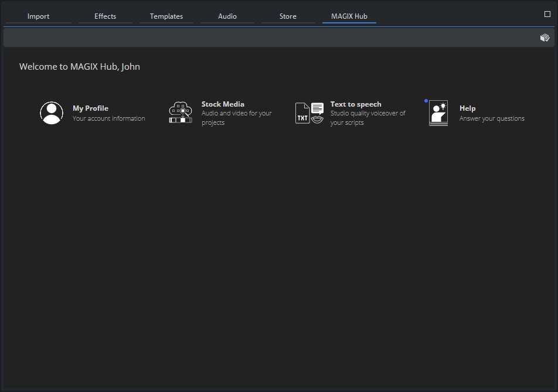Open the Text to speech title

pyautogui.click(x=356, y=104)
